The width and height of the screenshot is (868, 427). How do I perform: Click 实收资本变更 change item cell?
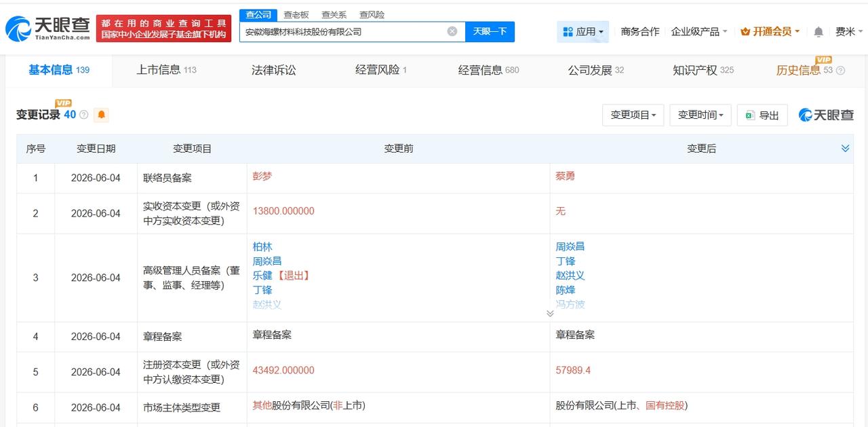(x=192, y=213)
